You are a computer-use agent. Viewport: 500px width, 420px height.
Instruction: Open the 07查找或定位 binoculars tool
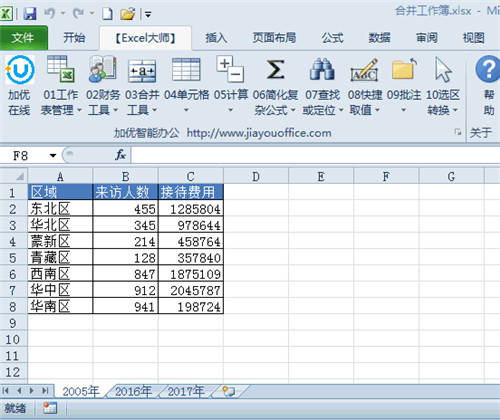pyautogui.click(x=322, y=86)
